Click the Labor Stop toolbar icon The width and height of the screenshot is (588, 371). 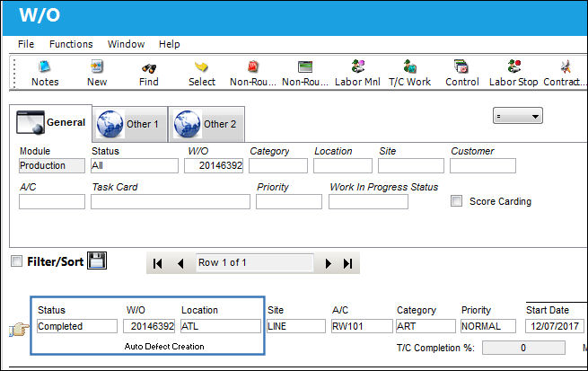(x=514, y=66)
